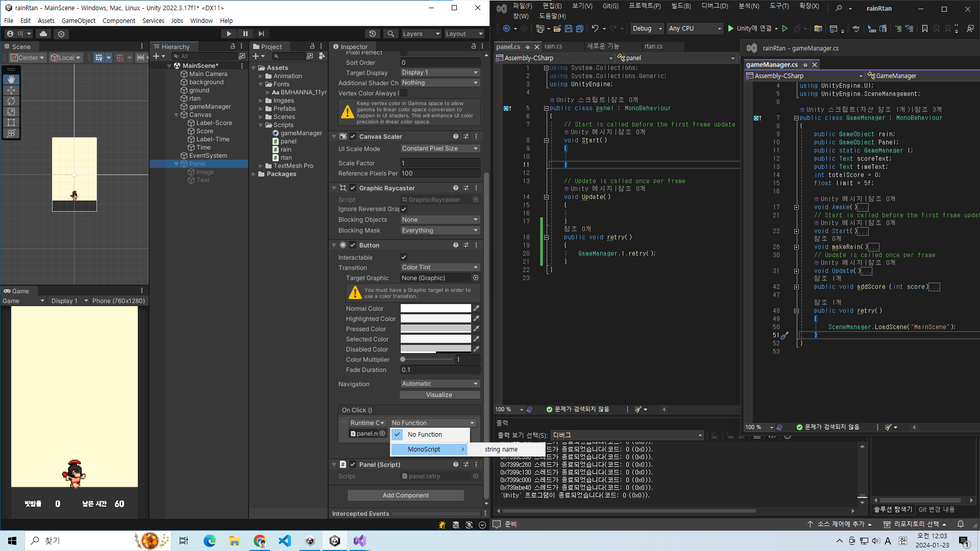Toggle Hierarchy panel lock icon

point(233,46)
